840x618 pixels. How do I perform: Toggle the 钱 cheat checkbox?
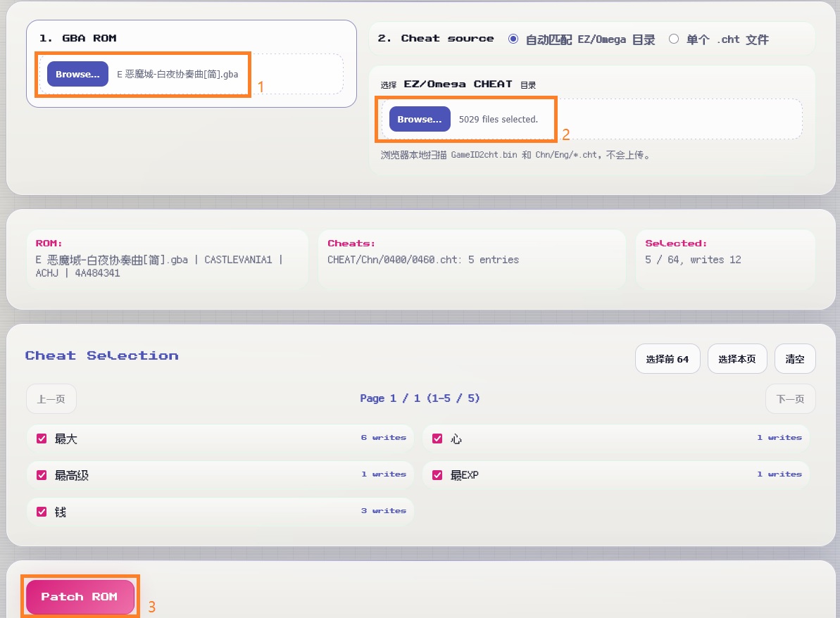[42, 512]
